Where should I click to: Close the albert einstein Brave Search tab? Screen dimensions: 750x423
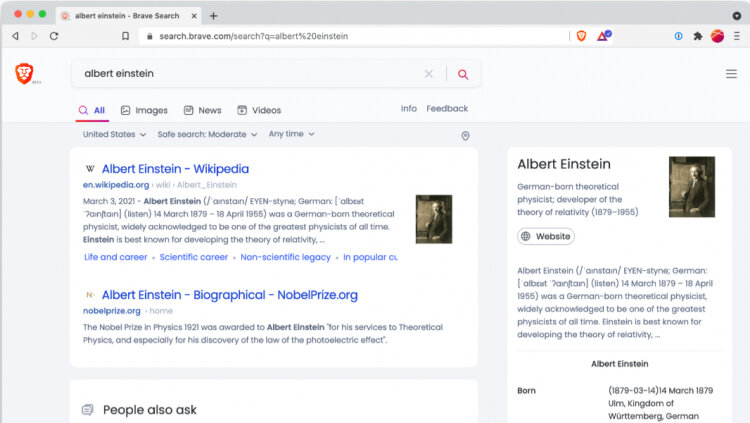tap(194, 16)
